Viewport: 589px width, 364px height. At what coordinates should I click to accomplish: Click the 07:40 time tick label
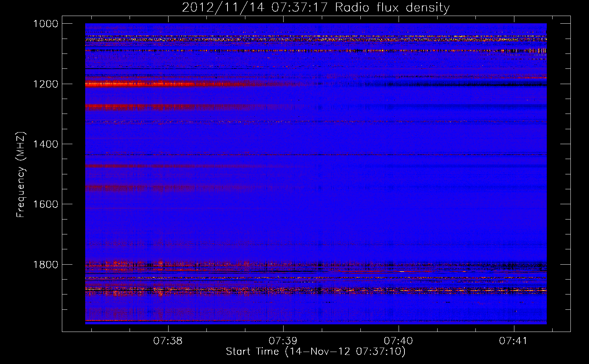pyautogui.click(x=398, y=341)
